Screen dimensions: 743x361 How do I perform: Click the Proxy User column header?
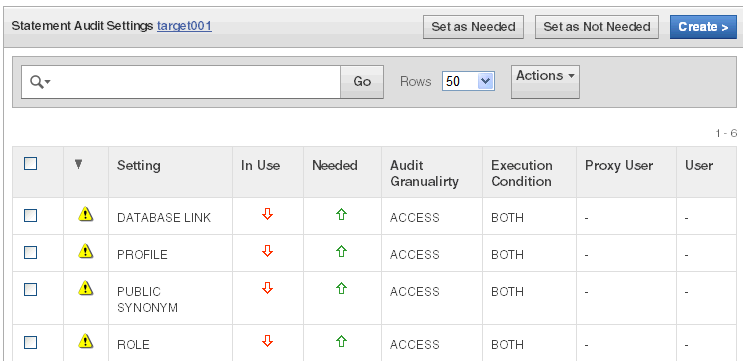click(x=619, y=165)
